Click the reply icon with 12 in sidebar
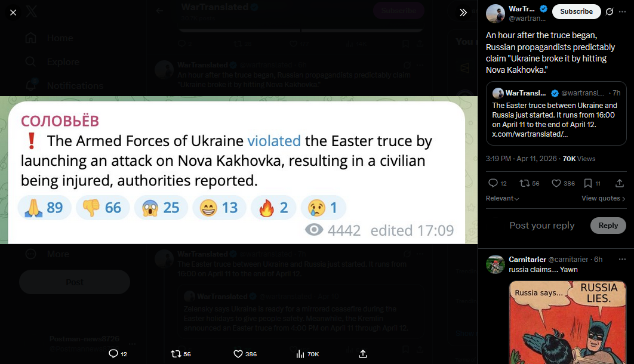This screenshot has width=634, height=364. pos(497,183)
